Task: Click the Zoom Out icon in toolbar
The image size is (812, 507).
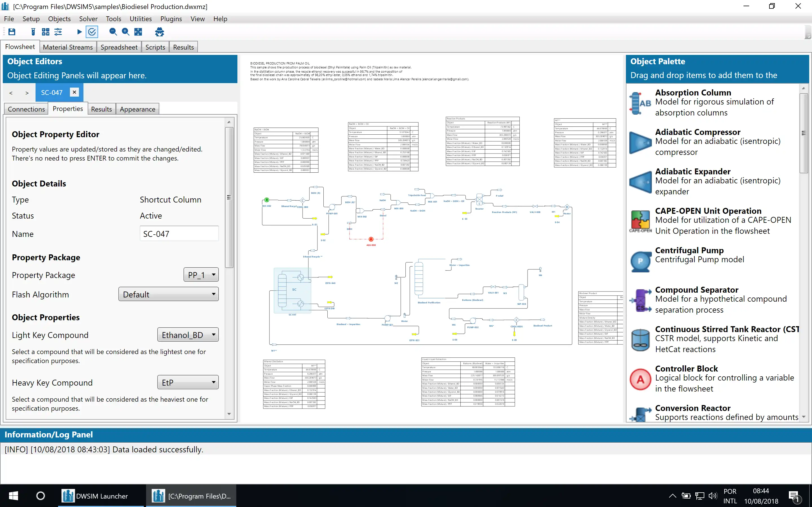Action: 112,32
